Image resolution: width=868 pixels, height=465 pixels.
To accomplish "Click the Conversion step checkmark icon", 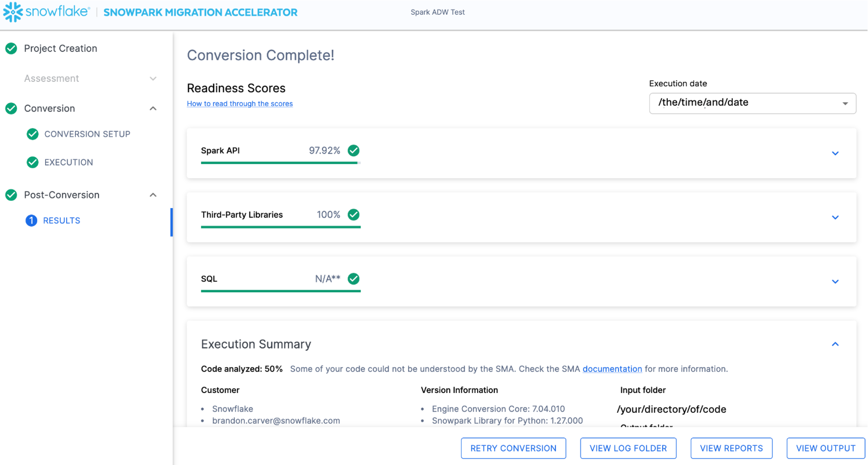I will pos(11,108).
